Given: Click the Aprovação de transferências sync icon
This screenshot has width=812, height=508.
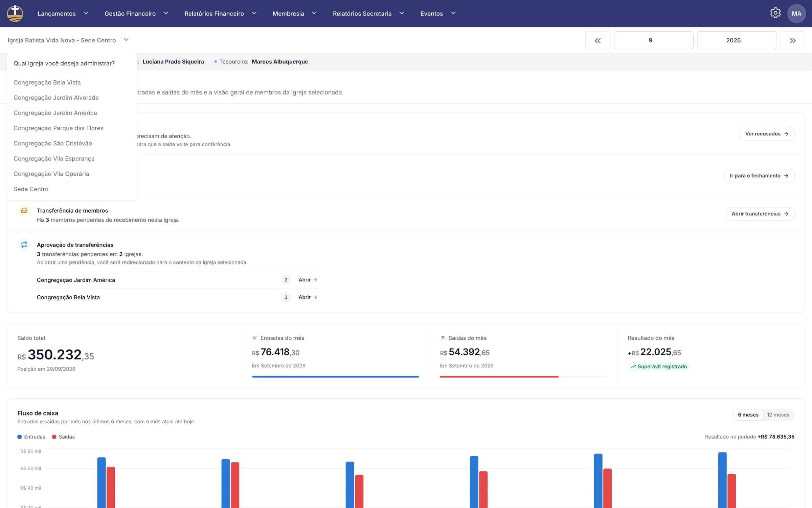Looking at the screenshot, I should point(24,245).
